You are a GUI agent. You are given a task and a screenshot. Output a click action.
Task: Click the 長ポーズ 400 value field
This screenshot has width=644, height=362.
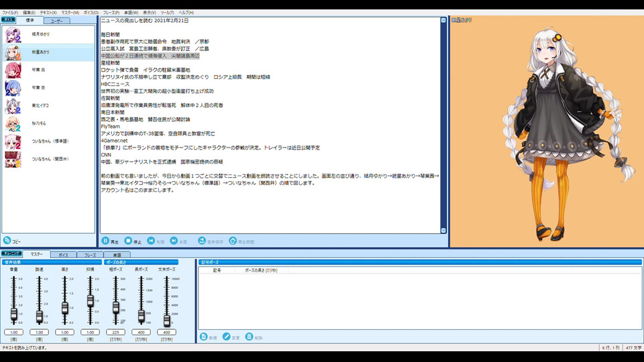point(141,332)
